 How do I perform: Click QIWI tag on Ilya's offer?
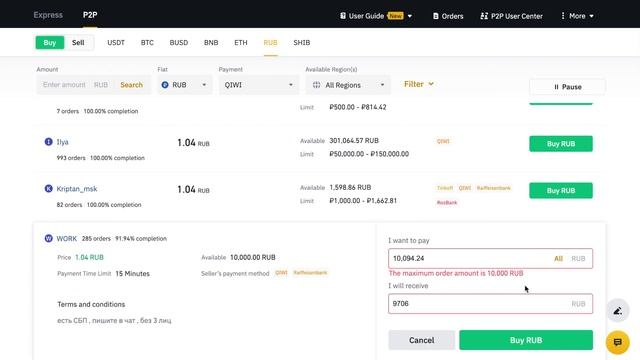[x=443, y=141]
